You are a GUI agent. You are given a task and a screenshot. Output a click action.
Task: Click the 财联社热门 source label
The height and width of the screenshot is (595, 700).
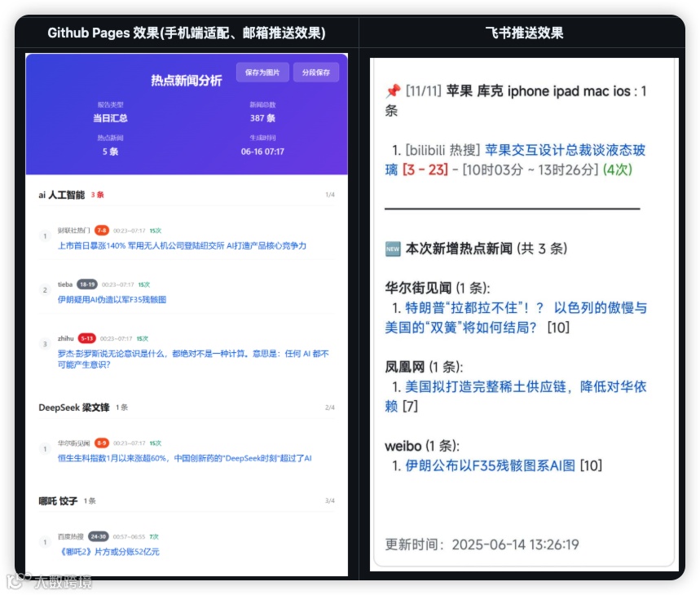[73, 231]
